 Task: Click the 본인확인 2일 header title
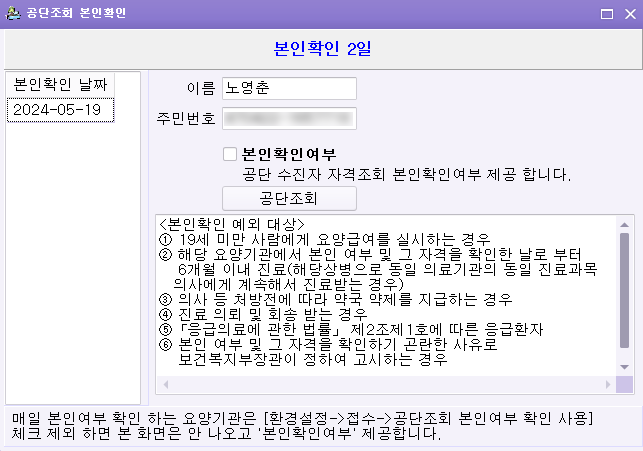coord(322,48)
